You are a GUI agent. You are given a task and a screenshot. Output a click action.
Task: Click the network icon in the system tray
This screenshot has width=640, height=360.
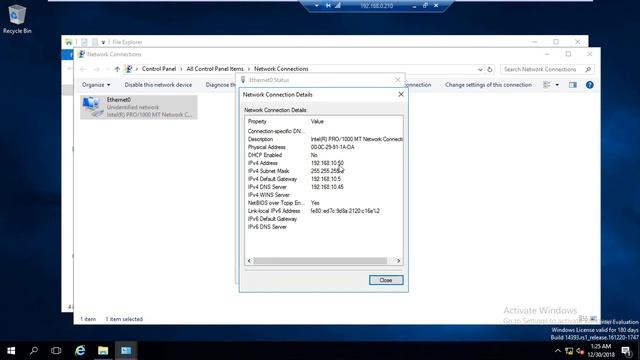tap(569, 351)
